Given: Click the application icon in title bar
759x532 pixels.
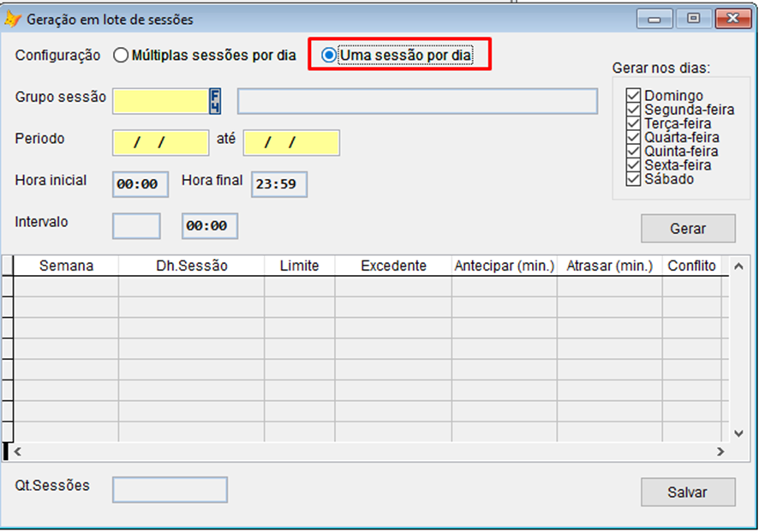Looking at the screenshot, I should (13, 20).
